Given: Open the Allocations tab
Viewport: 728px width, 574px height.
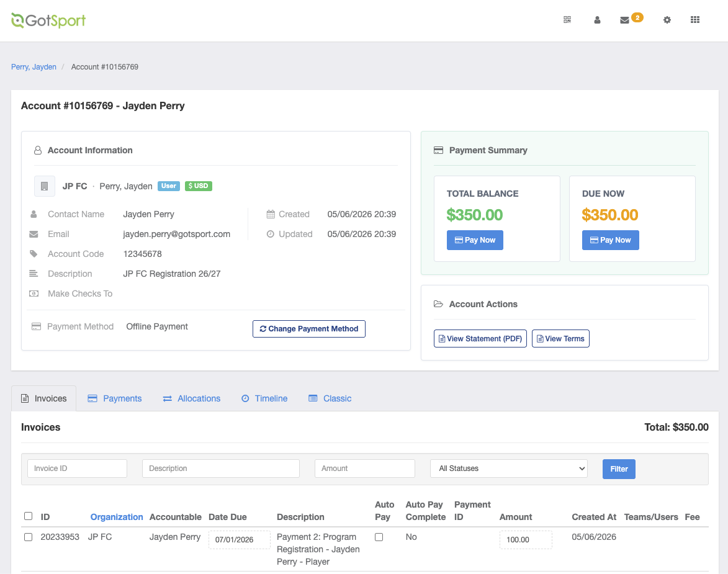Looking at the screenshot, I should pos(192,398).
